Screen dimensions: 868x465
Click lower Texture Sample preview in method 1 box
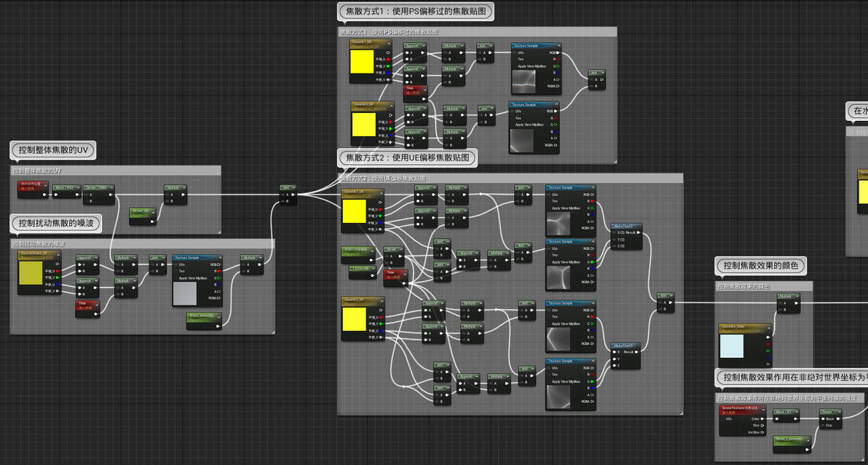click(521, 141)
